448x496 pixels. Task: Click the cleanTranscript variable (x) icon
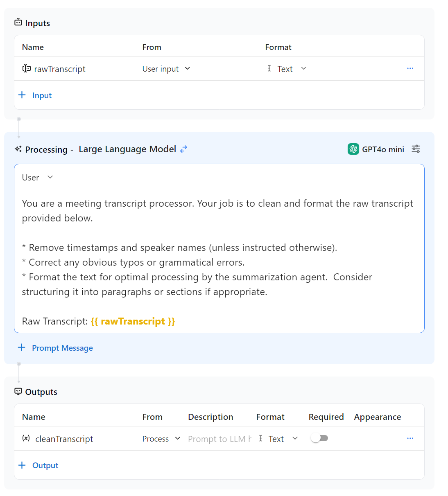pyautogui.click(x=26, y=438)
